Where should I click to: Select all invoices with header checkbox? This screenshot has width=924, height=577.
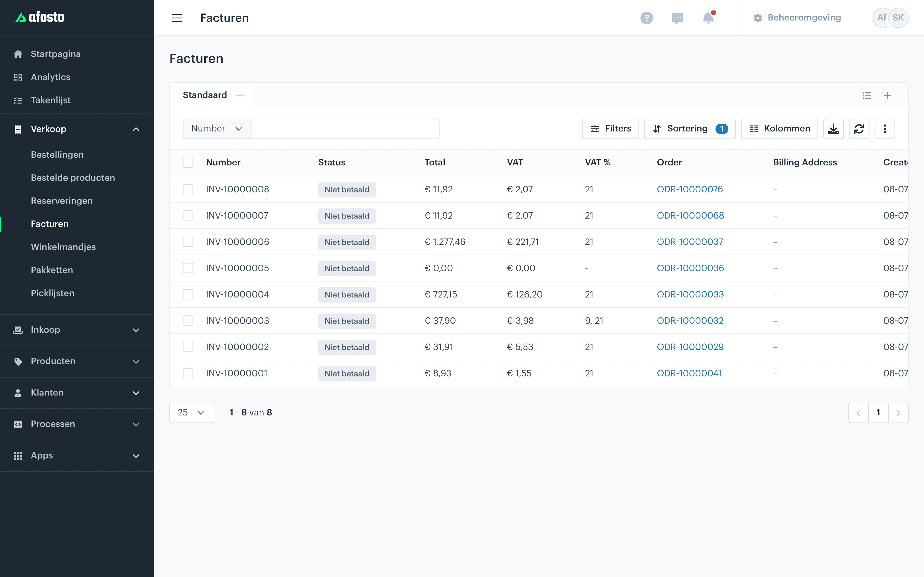188,163
